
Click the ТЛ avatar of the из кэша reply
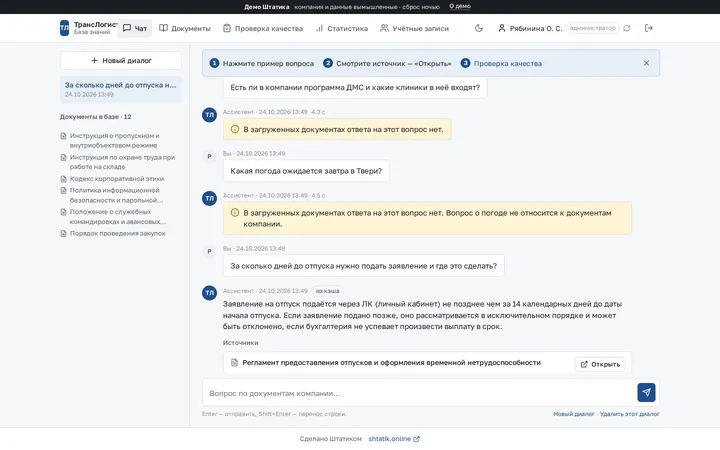[x=209, y=292]
